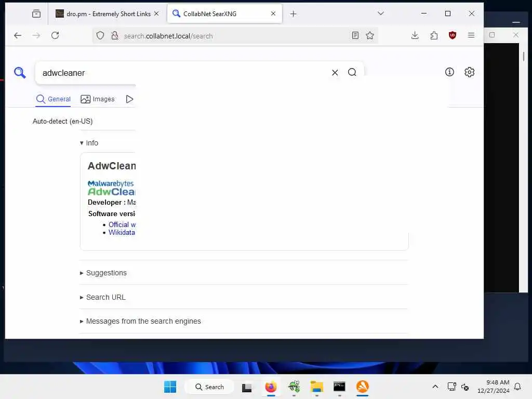This screenshot has width=532, height=399.
Task: Open the uBlock Origin extension
Action: [x=453, y=35]
